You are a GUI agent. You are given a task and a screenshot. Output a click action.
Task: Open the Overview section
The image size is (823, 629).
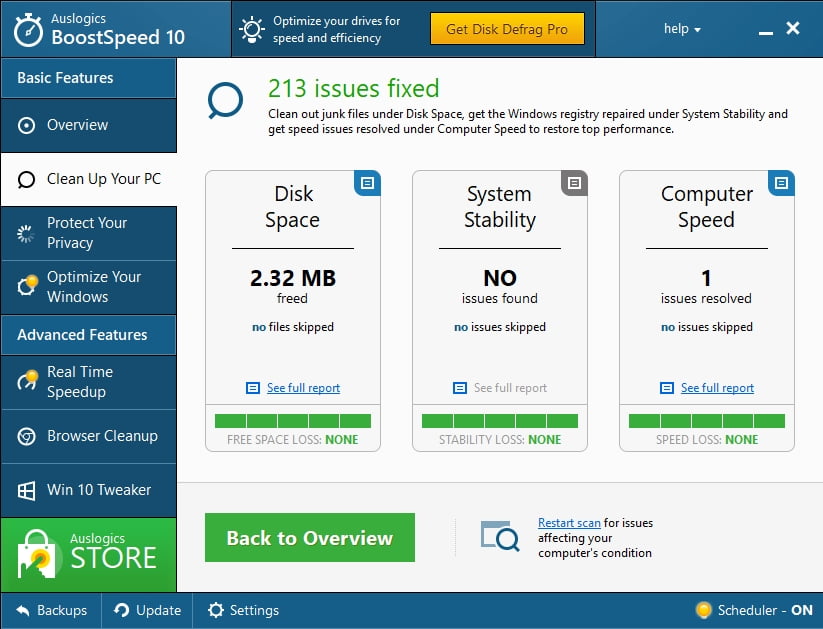click(x=89, y=125)
